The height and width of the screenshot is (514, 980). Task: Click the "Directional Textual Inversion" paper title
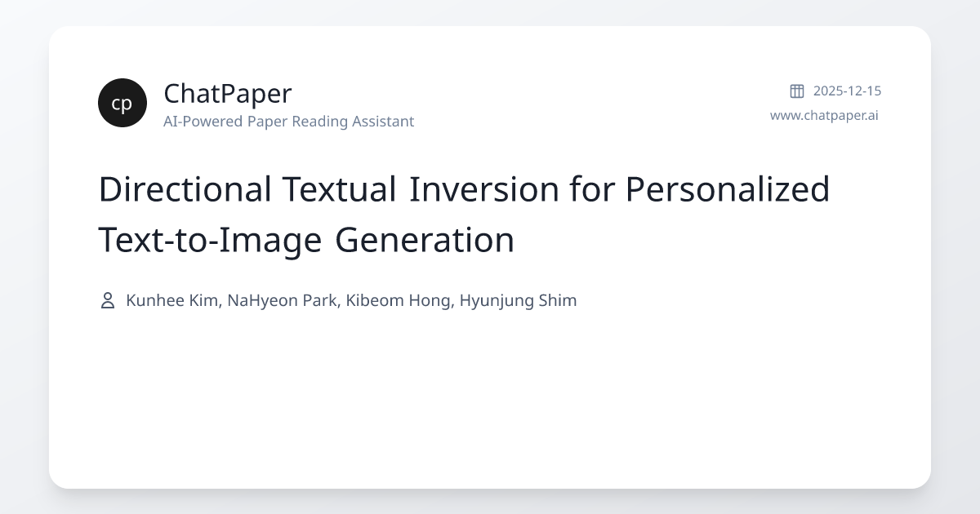(464, 214)
